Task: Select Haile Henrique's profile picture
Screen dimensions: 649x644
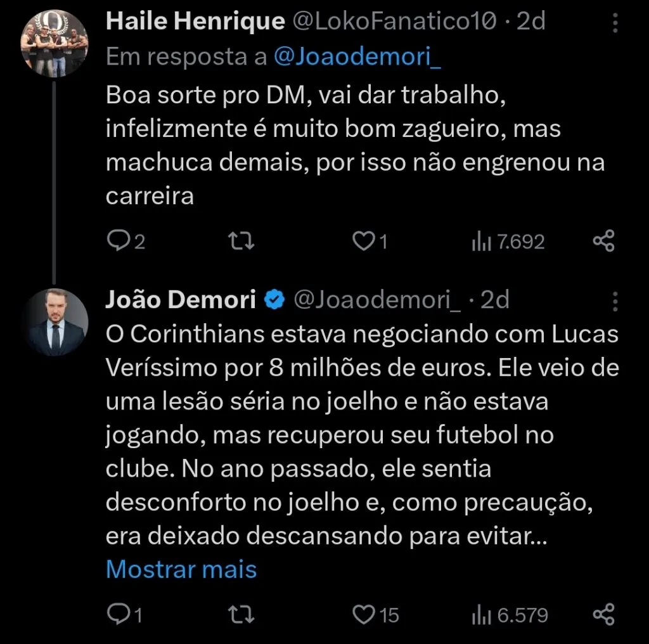Action: pyautogui.click(x=56, y=41)
